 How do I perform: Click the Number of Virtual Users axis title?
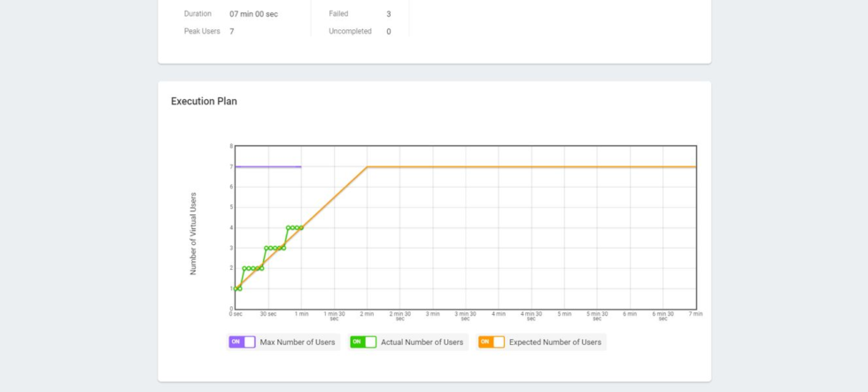(193, 234)
